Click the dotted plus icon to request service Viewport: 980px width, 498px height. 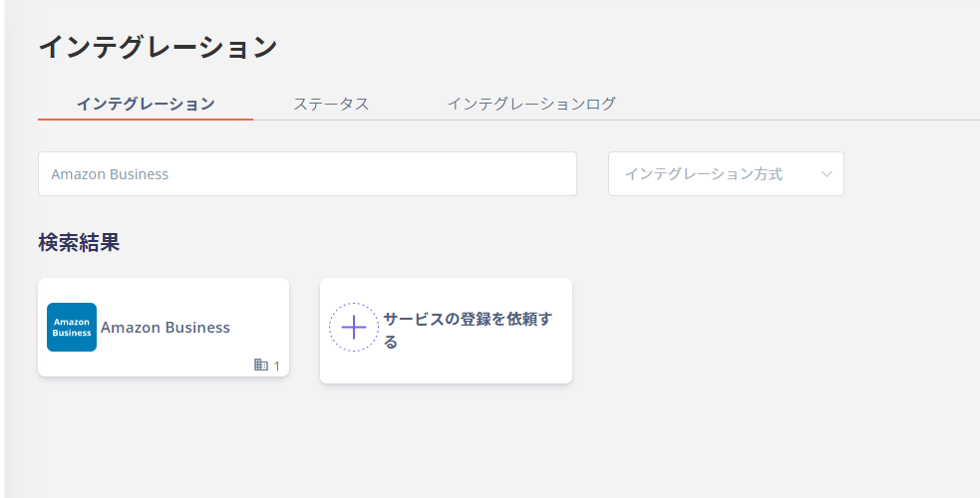point(354,327)
